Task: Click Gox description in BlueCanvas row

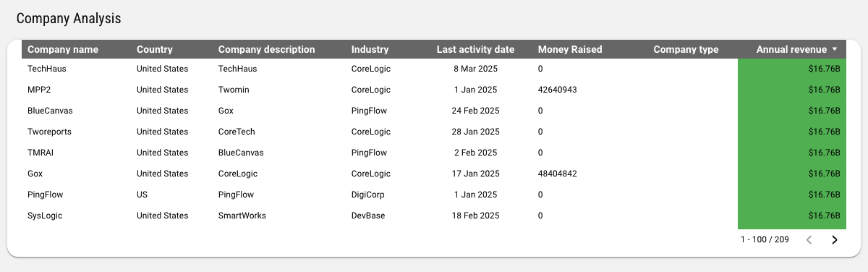Action: 226,111
